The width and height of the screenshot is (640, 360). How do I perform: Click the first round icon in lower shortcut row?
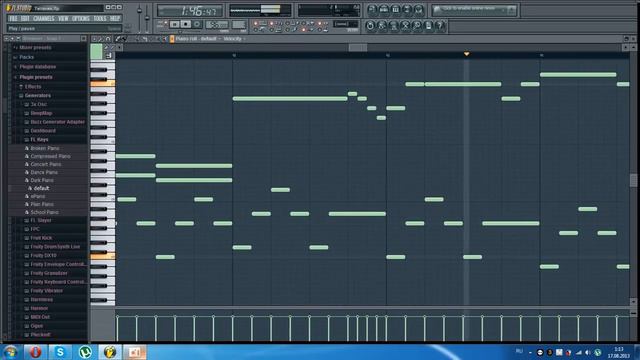coord(370,26)
